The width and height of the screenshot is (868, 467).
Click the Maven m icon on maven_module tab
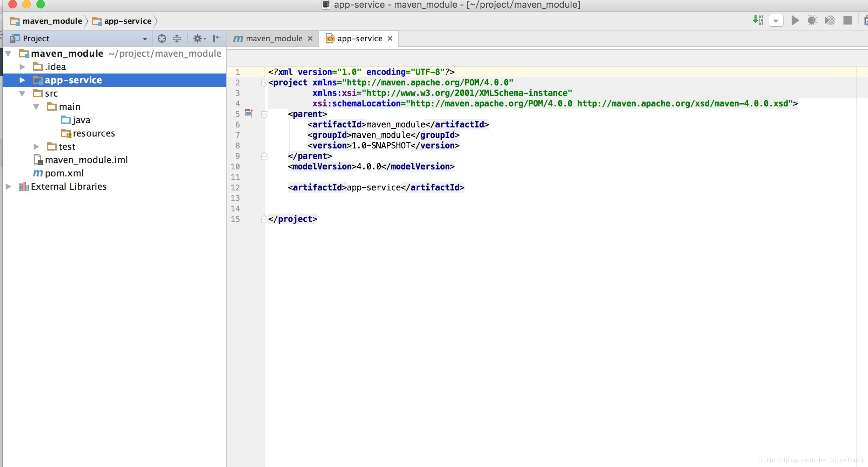point(238,39)
